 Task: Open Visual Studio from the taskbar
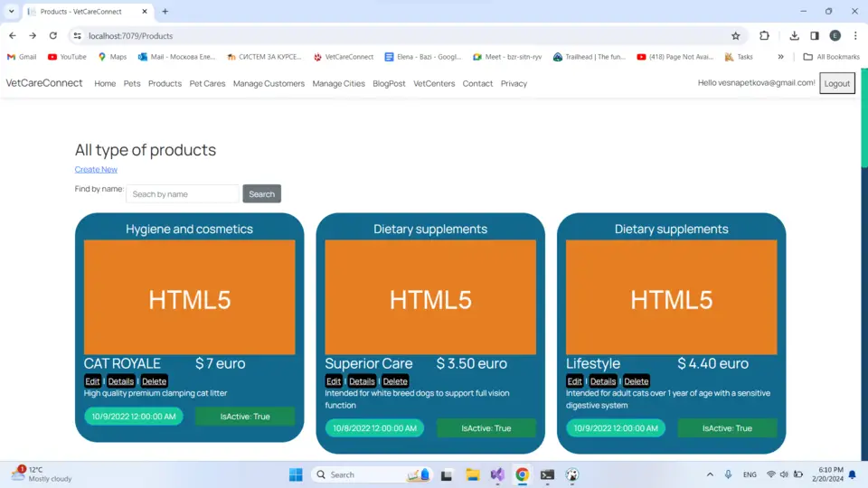coord(497,474)
